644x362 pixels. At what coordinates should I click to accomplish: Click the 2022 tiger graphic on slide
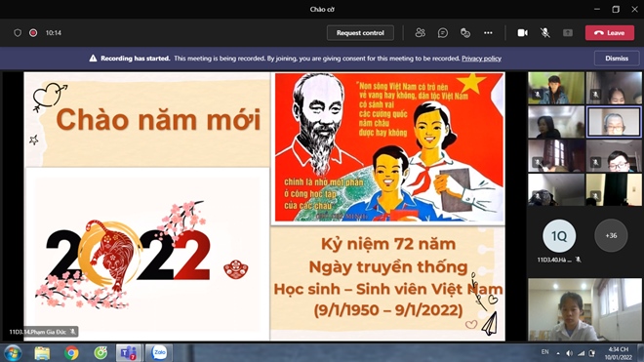click(128, 255)
